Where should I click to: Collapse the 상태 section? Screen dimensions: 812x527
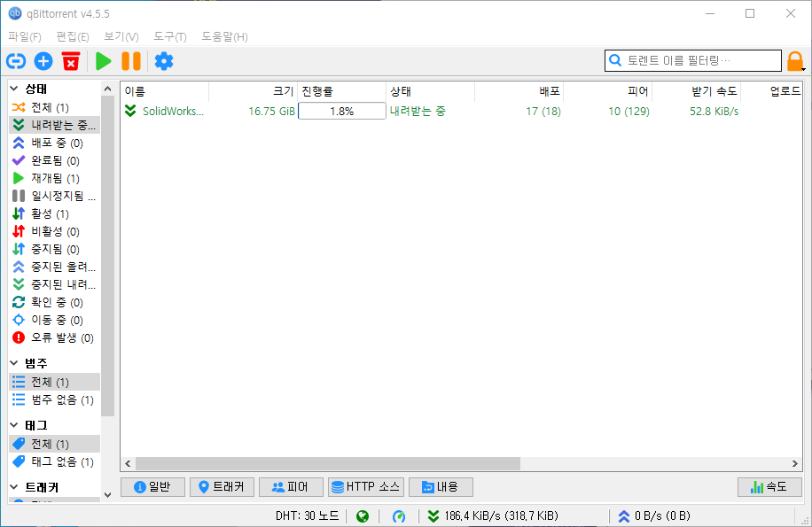(14, 89)
